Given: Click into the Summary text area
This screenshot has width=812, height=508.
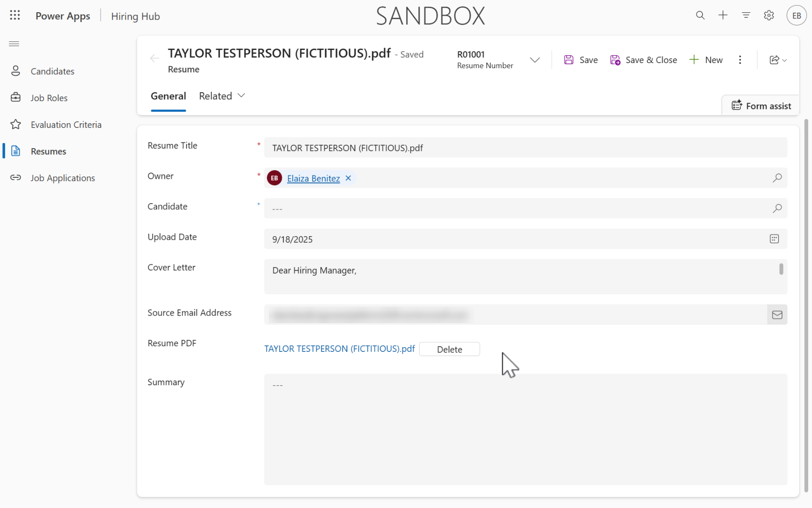Looking at the screenshot, I should 525,429.
